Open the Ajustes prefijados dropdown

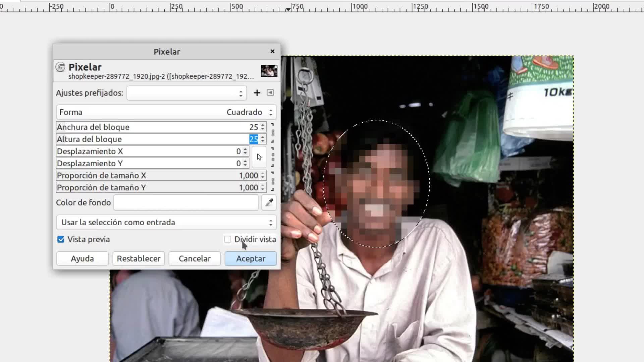click(186, 93)
